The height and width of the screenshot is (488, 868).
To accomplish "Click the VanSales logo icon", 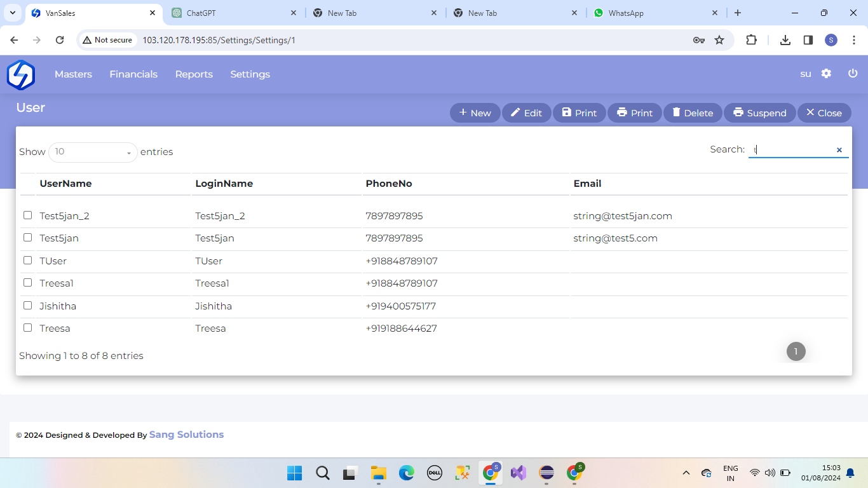I will (x=20, y=74).
